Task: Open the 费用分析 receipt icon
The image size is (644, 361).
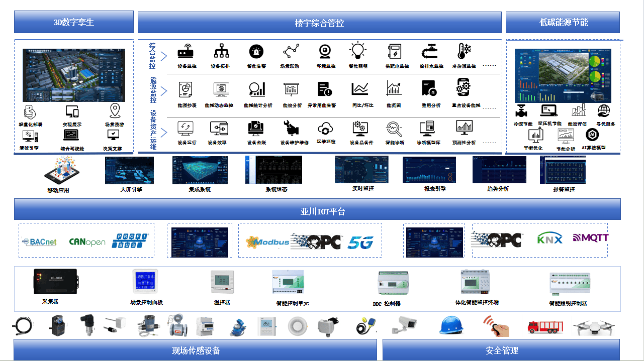Action: coord(429,89)
